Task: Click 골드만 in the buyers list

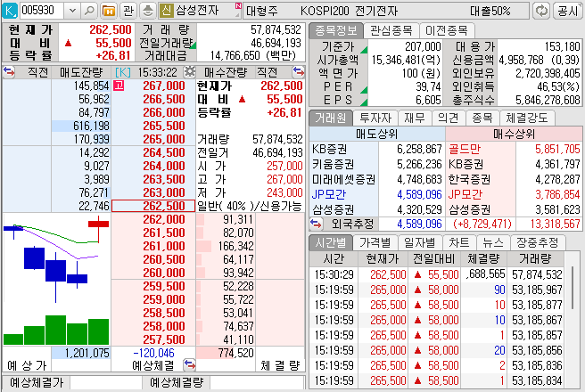Action: [x=465, y=149]
